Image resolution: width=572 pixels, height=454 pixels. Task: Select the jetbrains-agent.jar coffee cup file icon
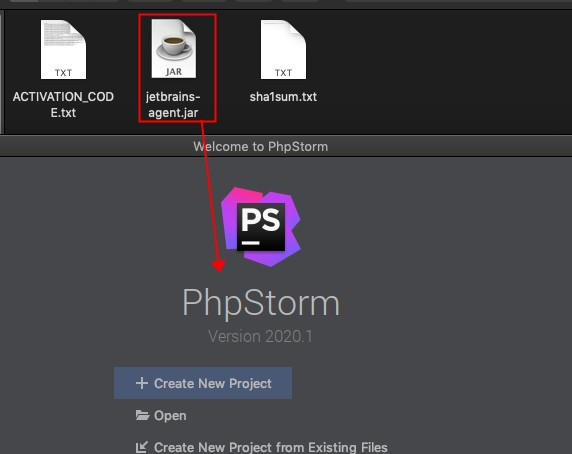[x=174, y=48]
